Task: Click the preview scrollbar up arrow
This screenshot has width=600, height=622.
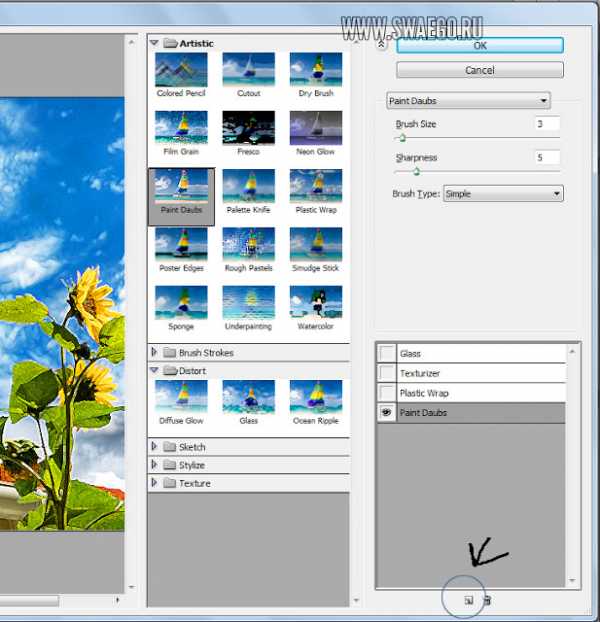Action: pyautogui.click(x=132, y=42)
